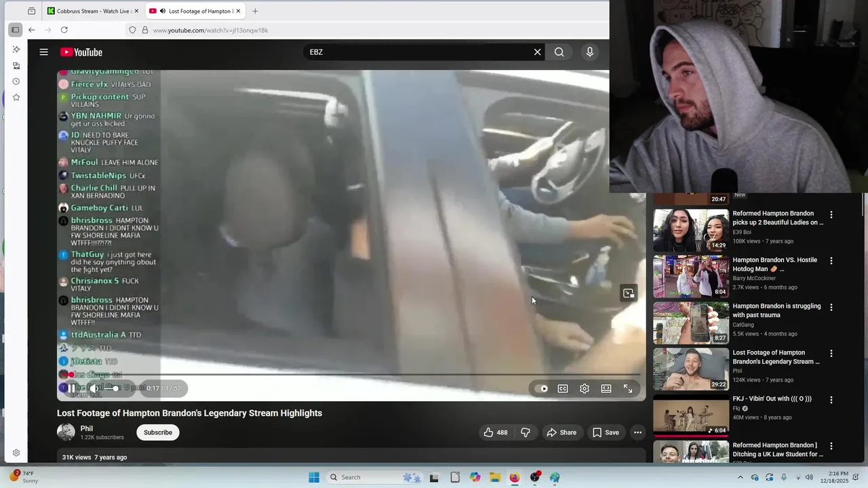The image size is (868, 488).
Task: Reload the current page
Action: point(64,30)
